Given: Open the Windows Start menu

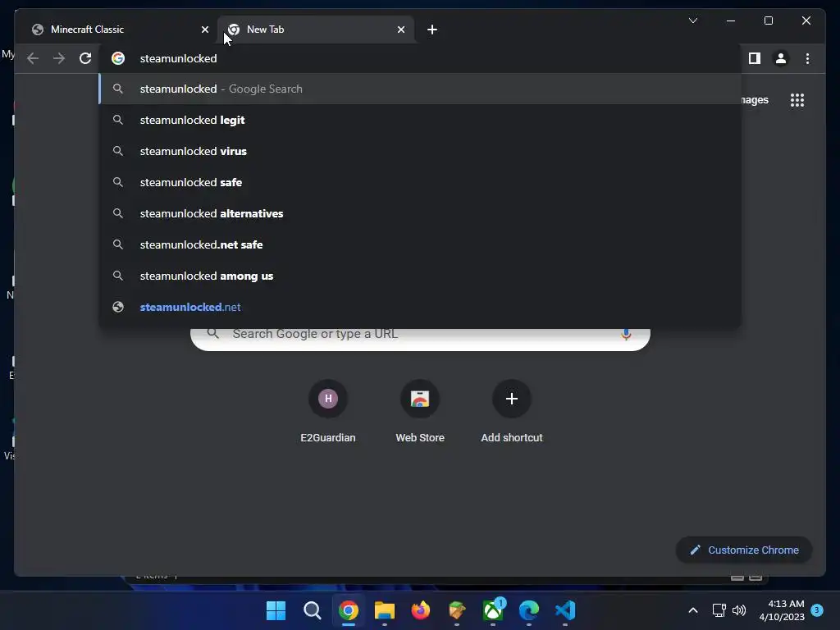Looking at the screenshot, I should click(x=276, y=610).
